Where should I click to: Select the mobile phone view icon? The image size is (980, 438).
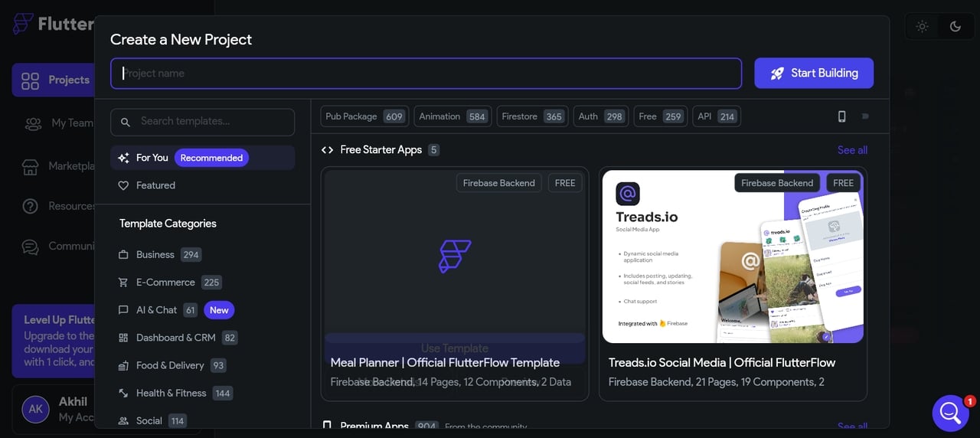point(841,116)
